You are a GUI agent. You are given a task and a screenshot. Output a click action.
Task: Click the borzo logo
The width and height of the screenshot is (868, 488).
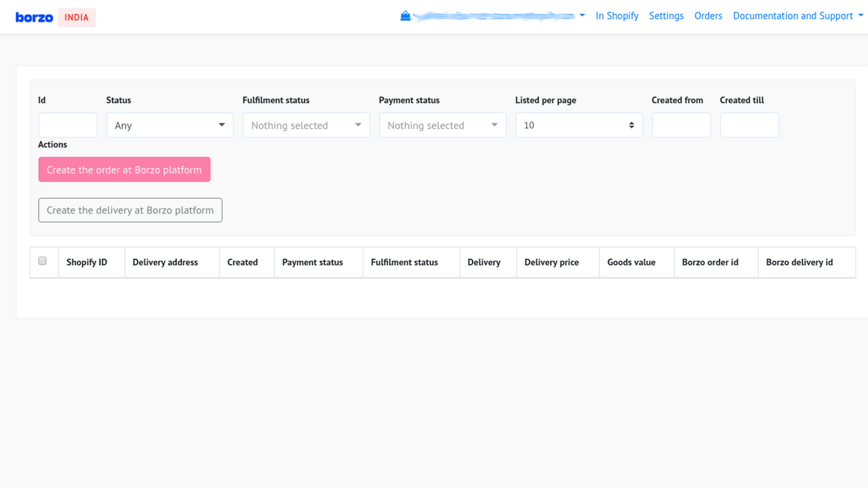pos(34,17)
